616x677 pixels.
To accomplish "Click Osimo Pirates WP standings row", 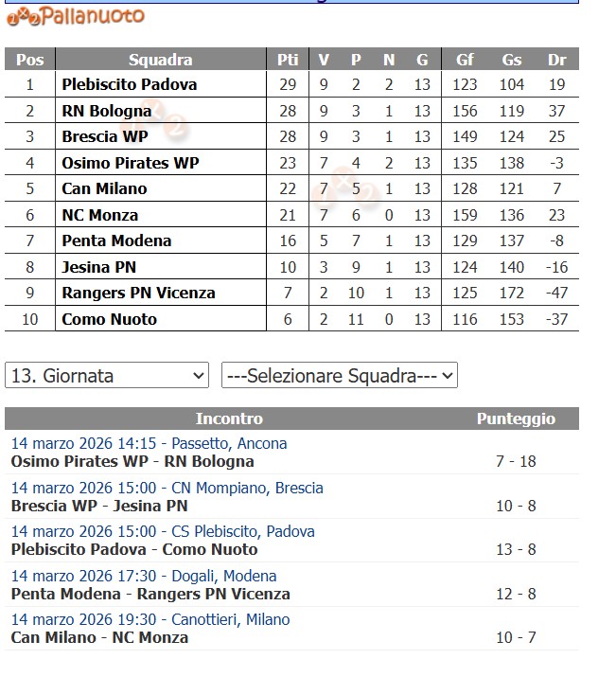I will click(130, 163).
